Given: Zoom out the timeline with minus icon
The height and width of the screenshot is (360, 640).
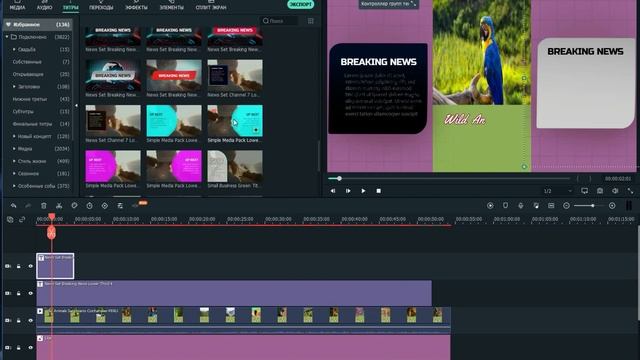Looking at the screenshot, I should click(x=566, y=206).
